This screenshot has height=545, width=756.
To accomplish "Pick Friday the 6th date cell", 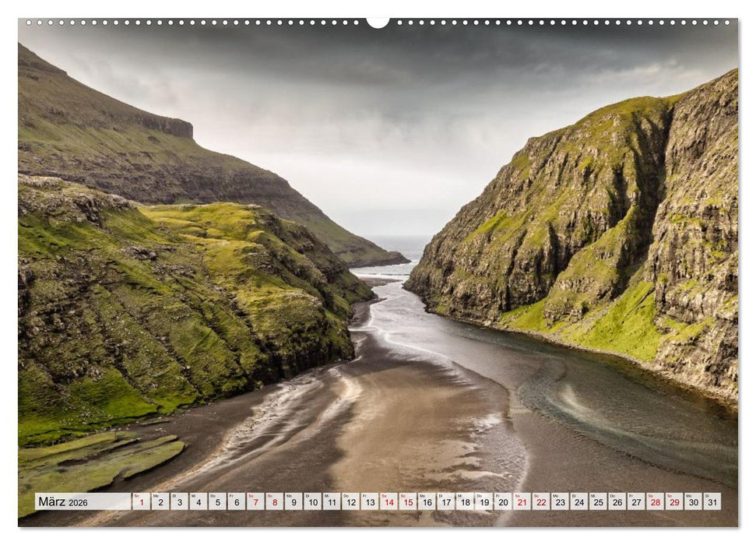I will click(237, 501).
